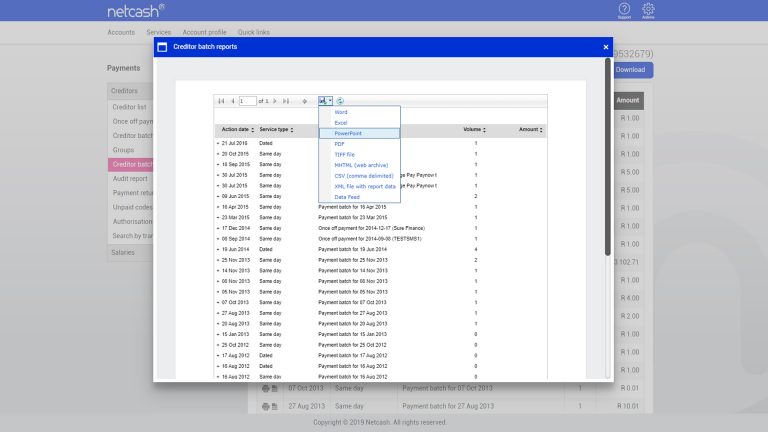Sort report by Volume column
The width and height of the screenshot is (768, 432).
pyautogui.click(x=484, y=130)
